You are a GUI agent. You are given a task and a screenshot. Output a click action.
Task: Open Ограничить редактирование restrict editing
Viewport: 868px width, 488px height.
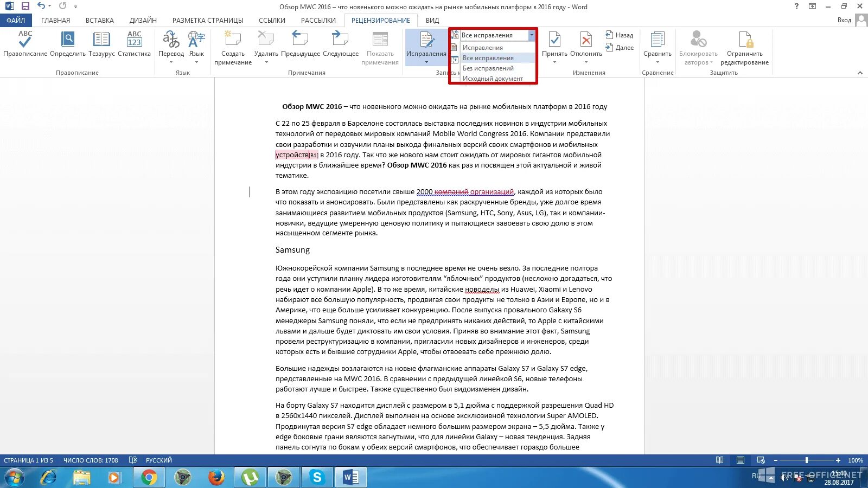pyautogui.click(x=744, y=48)
